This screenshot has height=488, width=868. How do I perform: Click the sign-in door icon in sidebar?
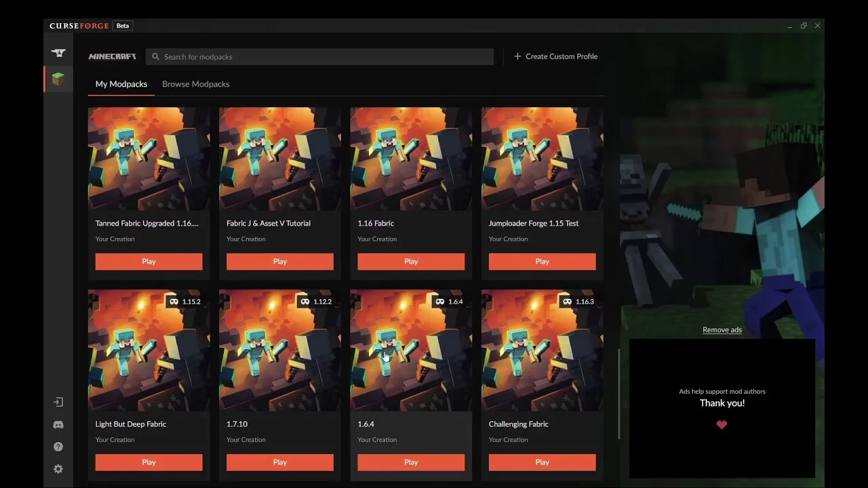[x=58, y=402]
